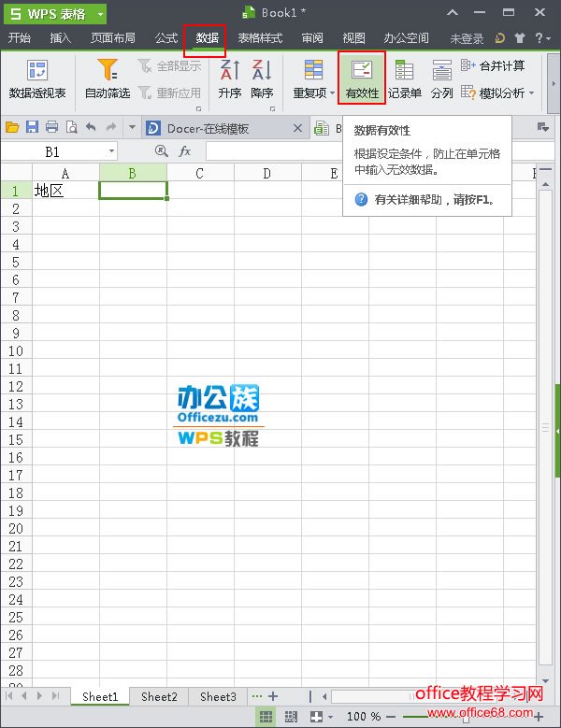Click the Undo arrow

point(91,127)
